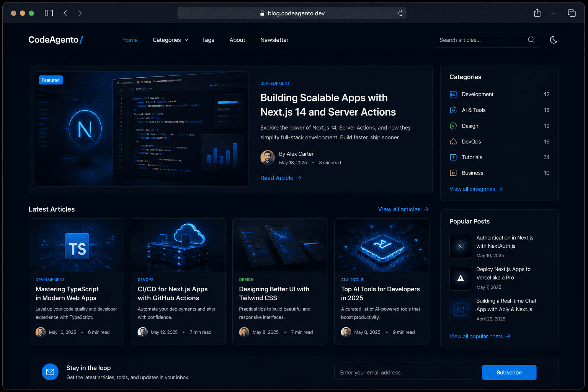588x392 pixels.
Task: Click View all categories link
Action: pos(476,189)
